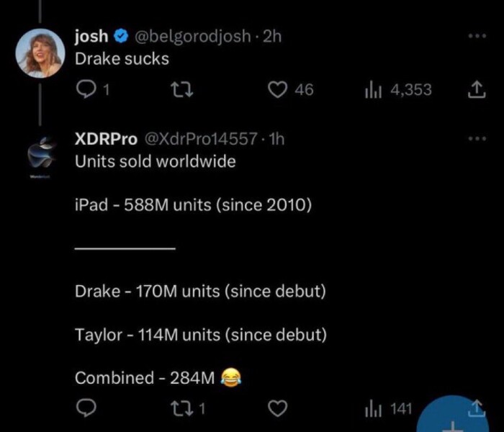Click the display name josh
Viewport: 504px width, 432px height.
91,36
